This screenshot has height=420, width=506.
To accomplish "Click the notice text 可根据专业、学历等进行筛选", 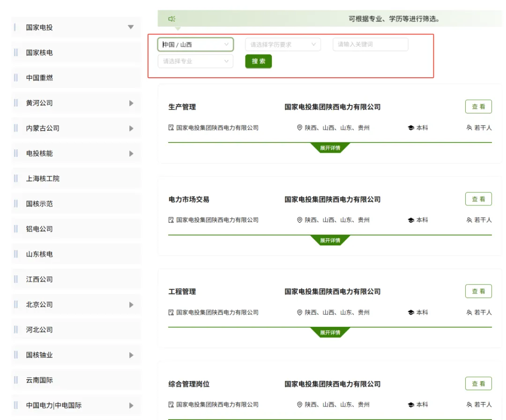I will click(x=394, y=19).
